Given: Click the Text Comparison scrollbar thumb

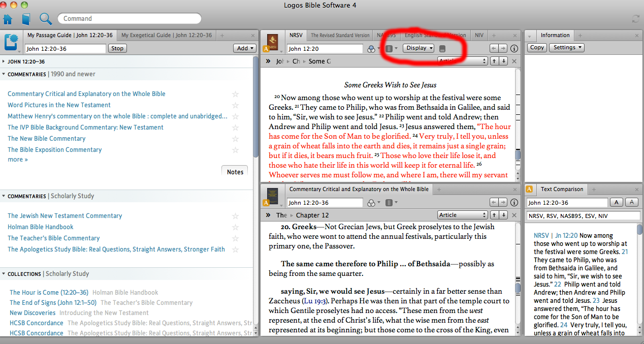Looking at the screenshot, I should (639, 230).
